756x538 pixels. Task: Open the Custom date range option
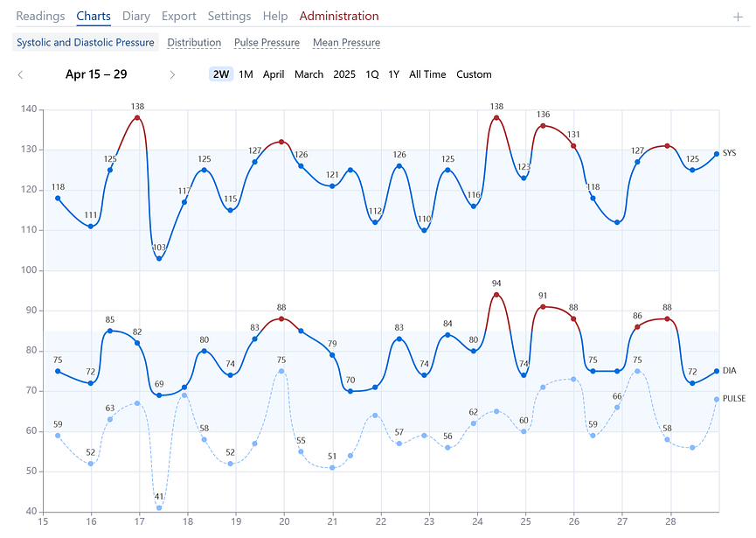tap(474, 74)
